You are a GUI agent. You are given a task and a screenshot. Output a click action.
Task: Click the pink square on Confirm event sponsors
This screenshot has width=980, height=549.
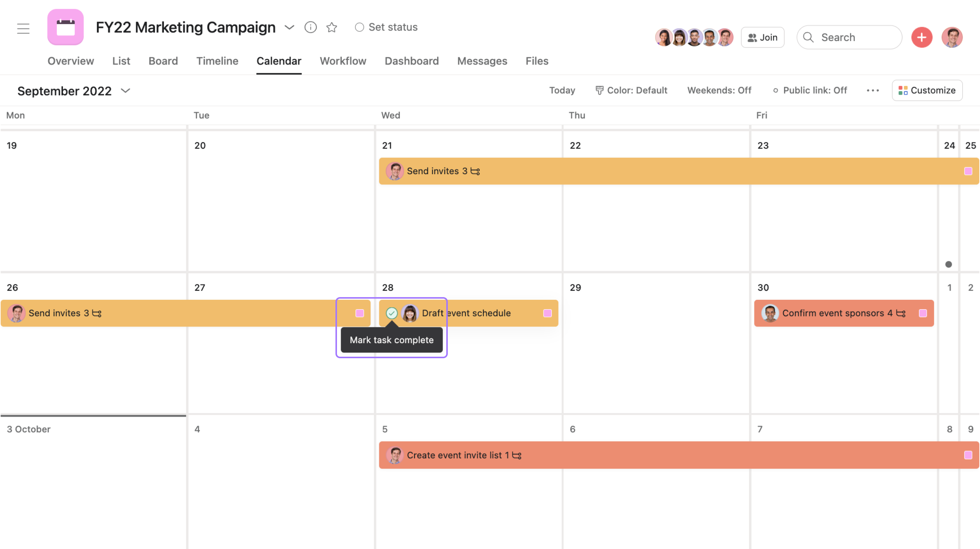[x=923, y=313]
